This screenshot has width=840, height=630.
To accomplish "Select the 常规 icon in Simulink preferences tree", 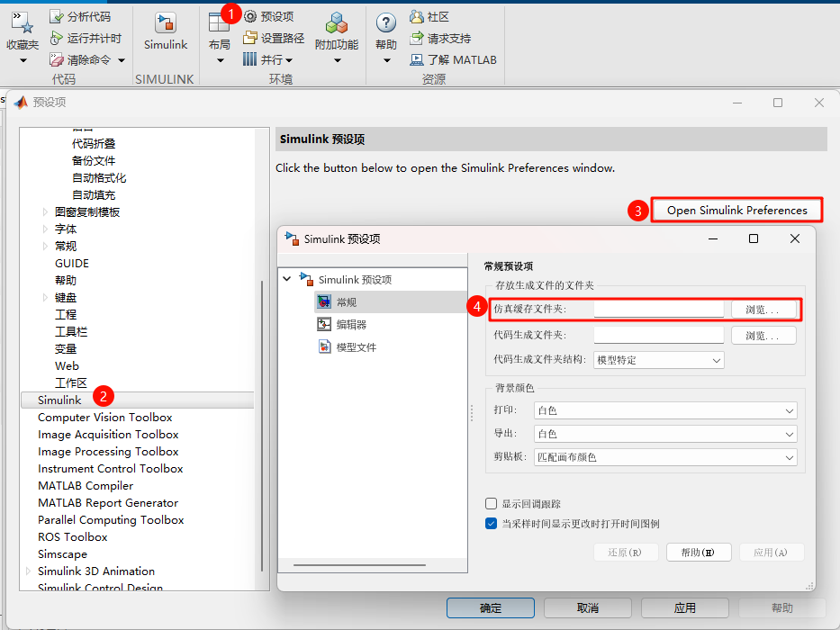I will click(x=324, y=301).
